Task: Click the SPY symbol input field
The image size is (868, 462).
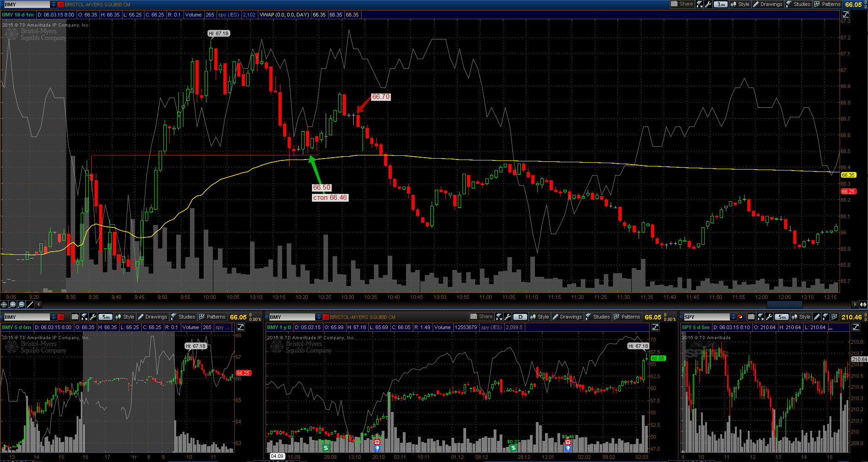Action: 707,317
